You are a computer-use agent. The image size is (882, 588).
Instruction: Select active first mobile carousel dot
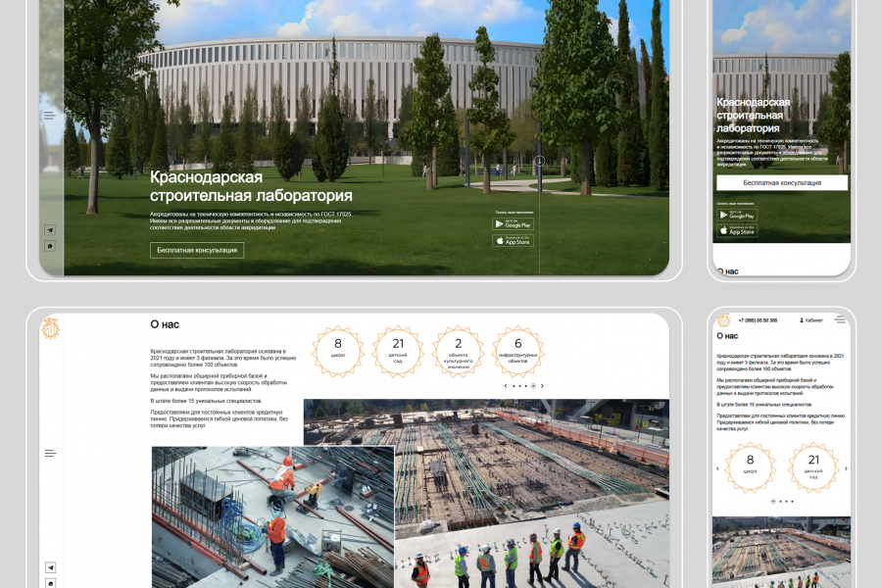773,501
